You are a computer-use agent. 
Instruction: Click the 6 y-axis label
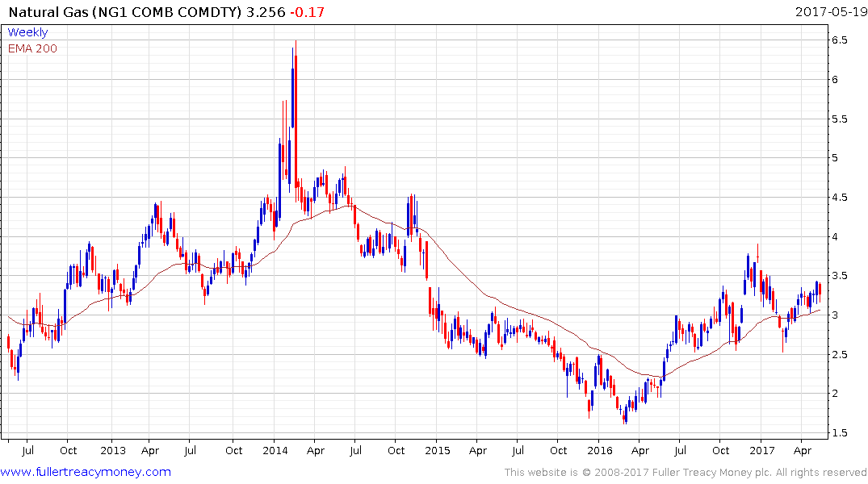(835, 80)
